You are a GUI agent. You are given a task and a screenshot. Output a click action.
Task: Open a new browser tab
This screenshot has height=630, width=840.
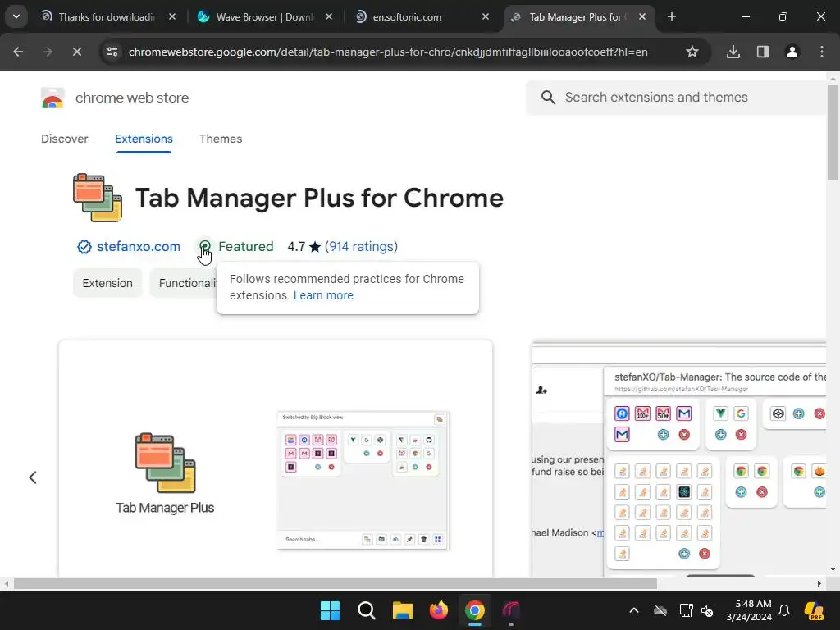[x=671, y=17]
